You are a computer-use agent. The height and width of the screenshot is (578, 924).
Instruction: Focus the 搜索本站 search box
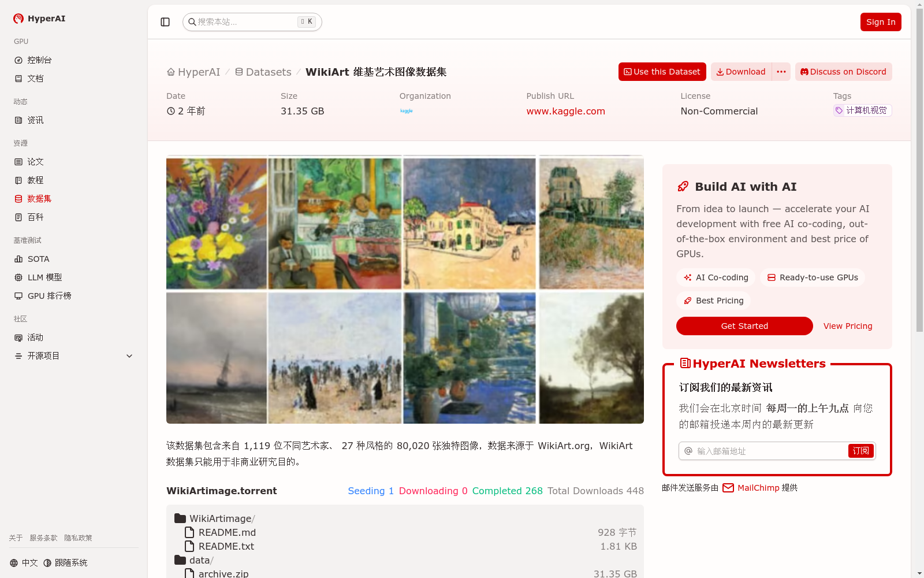click(252, 22)
